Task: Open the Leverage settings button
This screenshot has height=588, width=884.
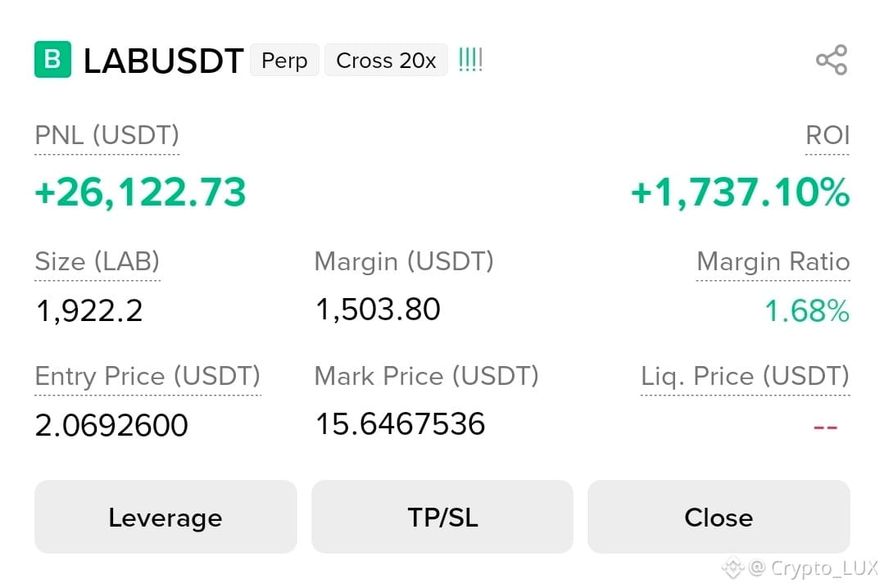Action: [x=165, y=517]
